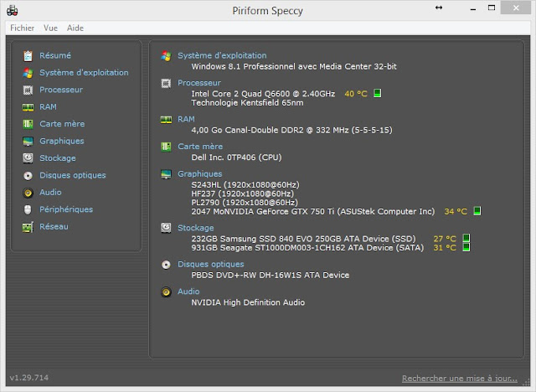The width and height of the screenshot is (536, 392).
Task: Click the CPU chip icon beside sidebar Processeur
Action: pos(28,90)
